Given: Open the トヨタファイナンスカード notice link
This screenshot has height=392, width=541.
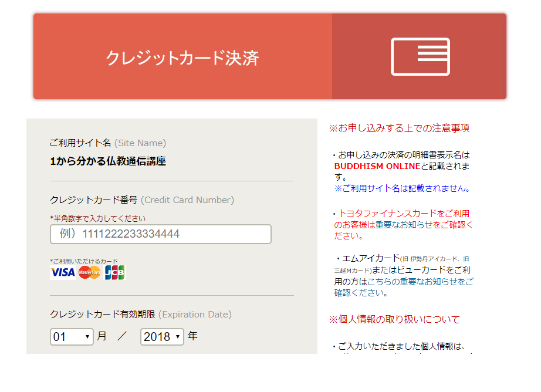Looking at the screenshot, I should click(x=404, y=214).
